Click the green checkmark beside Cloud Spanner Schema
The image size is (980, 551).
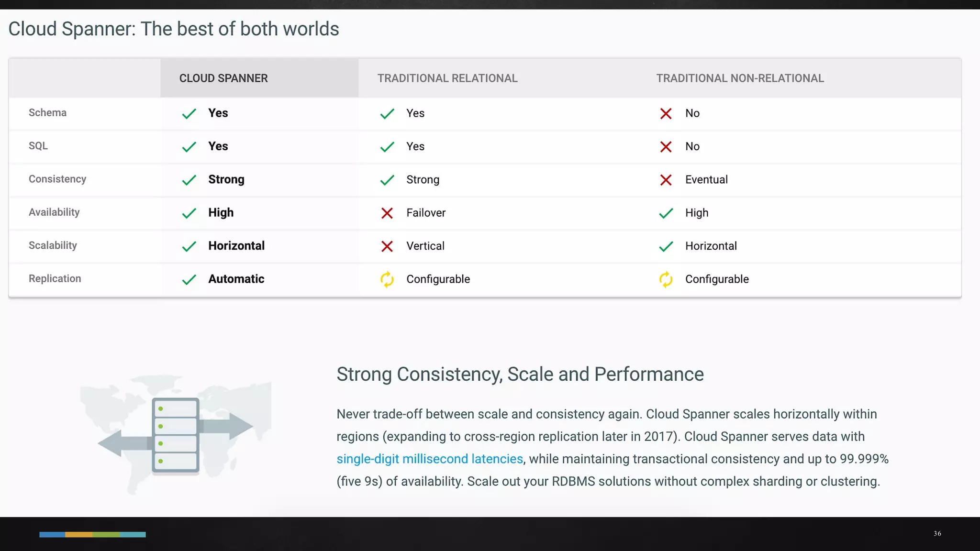pyautogui.click(x=189, y=113)
